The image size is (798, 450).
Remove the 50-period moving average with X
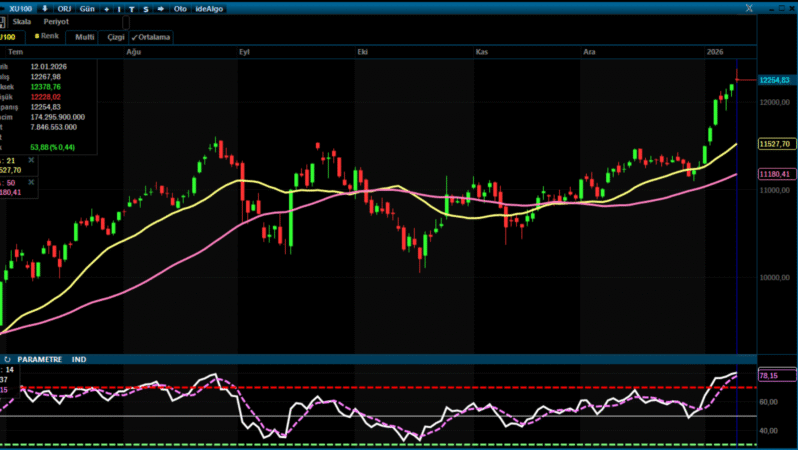(x=30, y=183)
